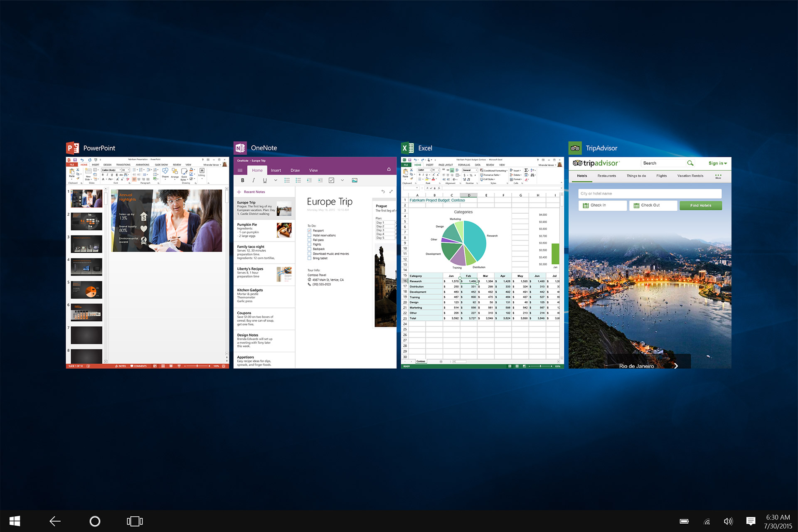Uncheck the Passport to-do checkbox

click(309, 231)
